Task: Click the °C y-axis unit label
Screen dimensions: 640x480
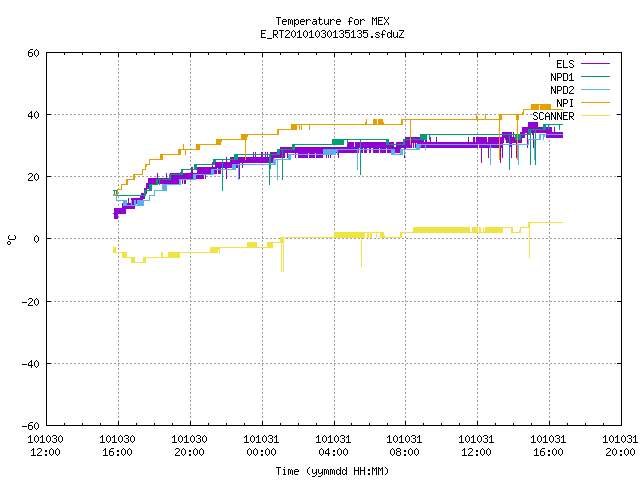Action: click(x=12, y=240)
